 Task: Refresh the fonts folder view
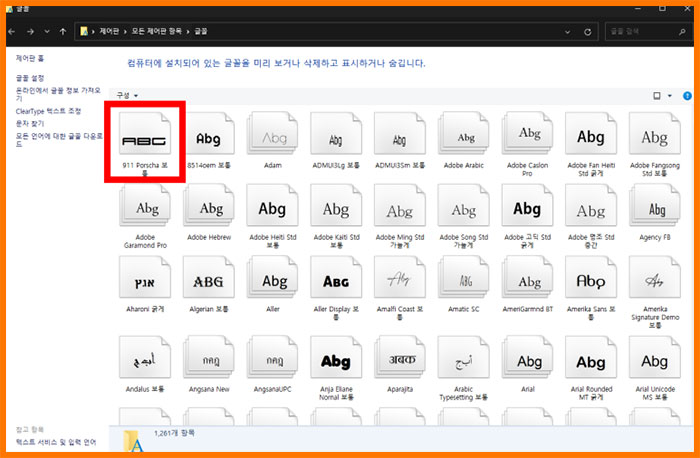pos(588,32)
